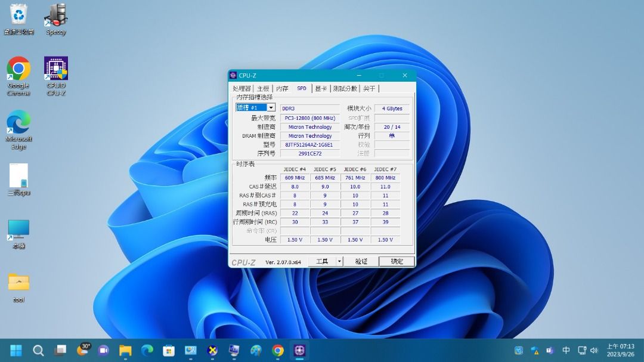Image resolution: width=644 pixels, height=362 pixels.
Task: Click the JEDEC #7 800 MHz frequency cell
Action: click(385, 178)
